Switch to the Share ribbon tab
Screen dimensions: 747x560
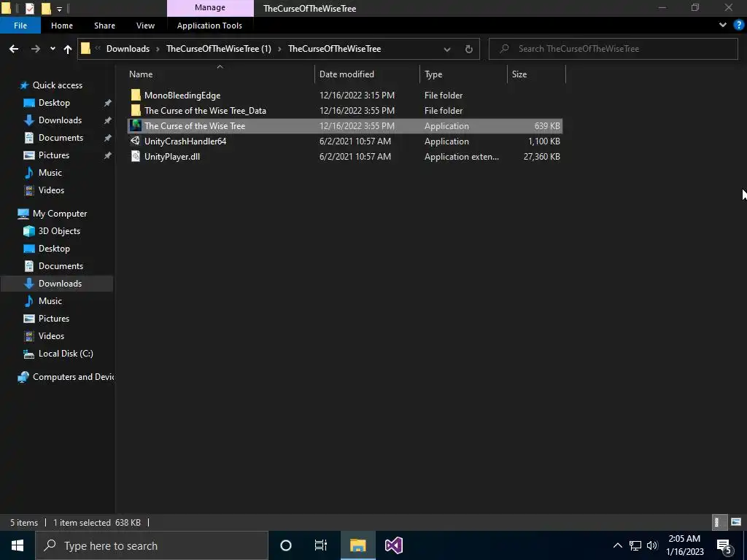pyautogui.click(x=104, y=26)
